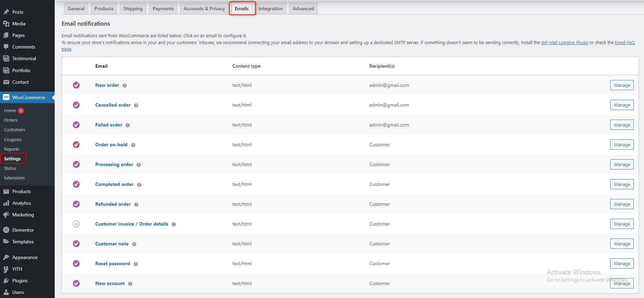Image resolution: width=644 pixels, height=298 pixels.
Task: Toggle enabled checkmark for Completed order email
Action: tap(76, 184)
